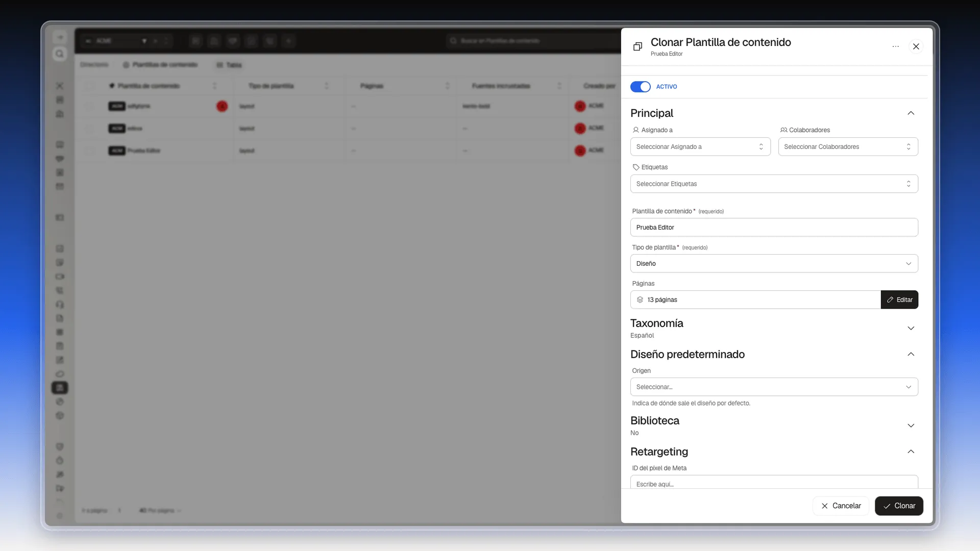Click the Editar pages button
980x551 pixels.
pyautogui.click(x=899, y=300)
